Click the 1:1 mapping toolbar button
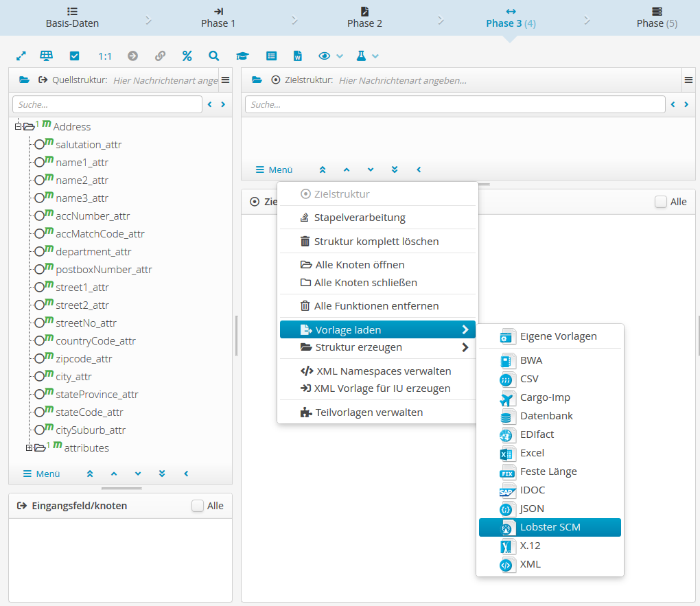Image resolution: width=700 pixels, height=606 pixels. tap(104, 56)
